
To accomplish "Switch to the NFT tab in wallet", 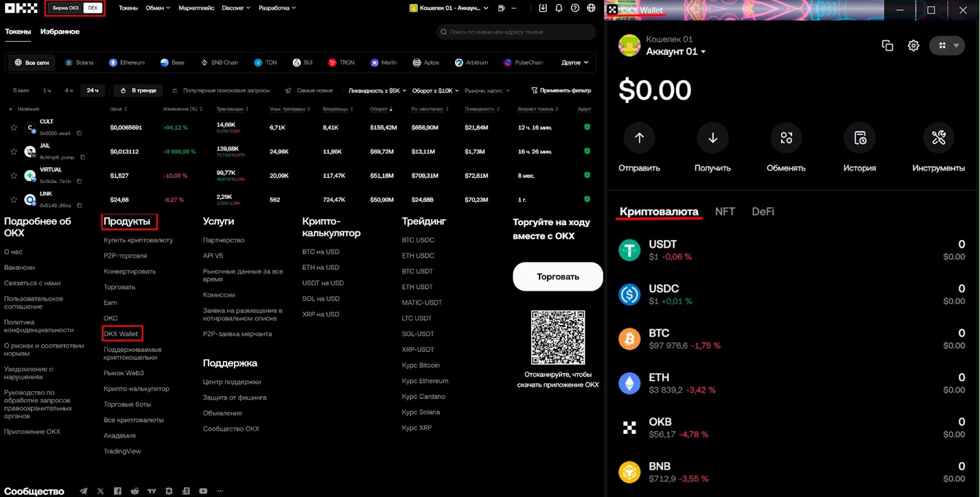I will [725, 211].
